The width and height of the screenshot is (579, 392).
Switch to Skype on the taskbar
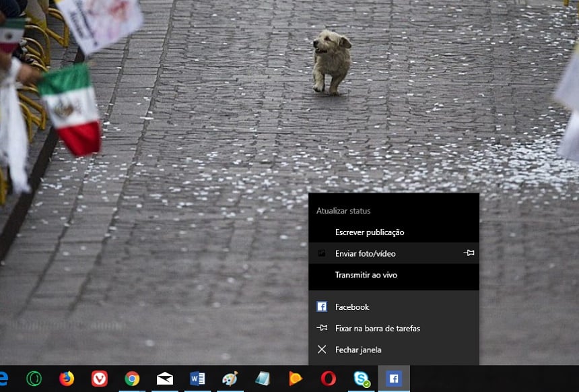[361, 379]
